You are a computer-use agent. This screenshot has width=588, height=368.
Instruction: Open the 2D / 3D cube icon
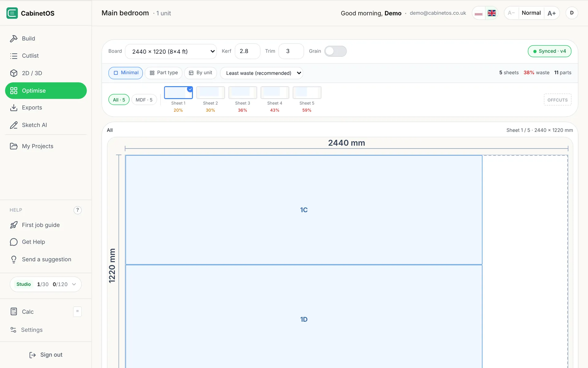[x=14, y=73]
